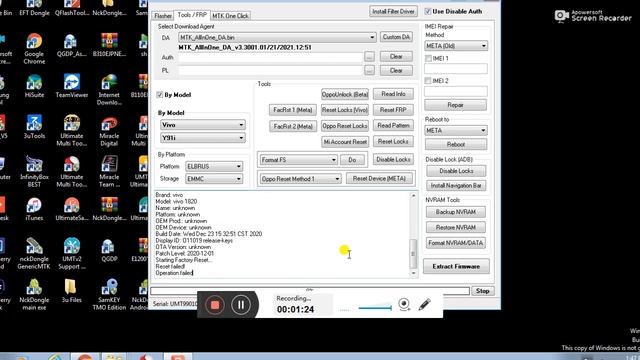Toggle the By Model checkbox
640x360 pixels.
point(160,95)
